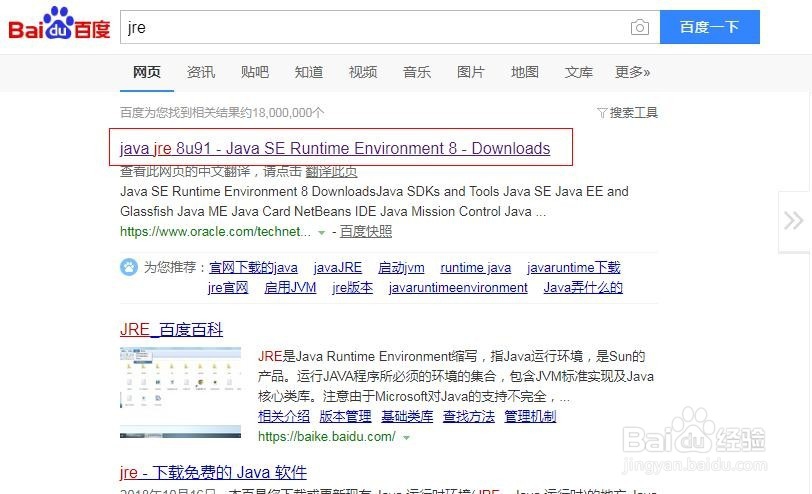Open Baike sublink 相关介绍
812x494 pixels.
tap(284, 416)
